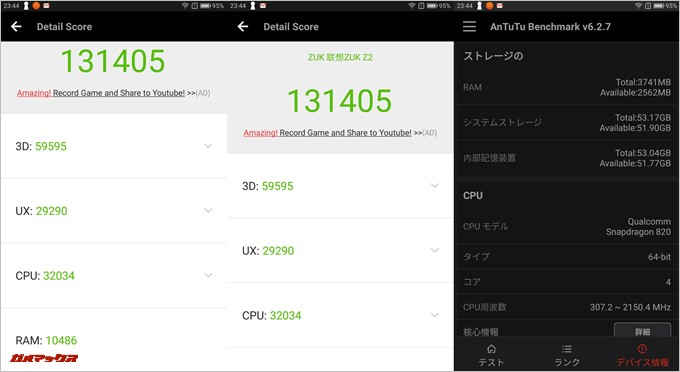
Task: Select total score 131405 in left screen
Action: pos(113,61)
